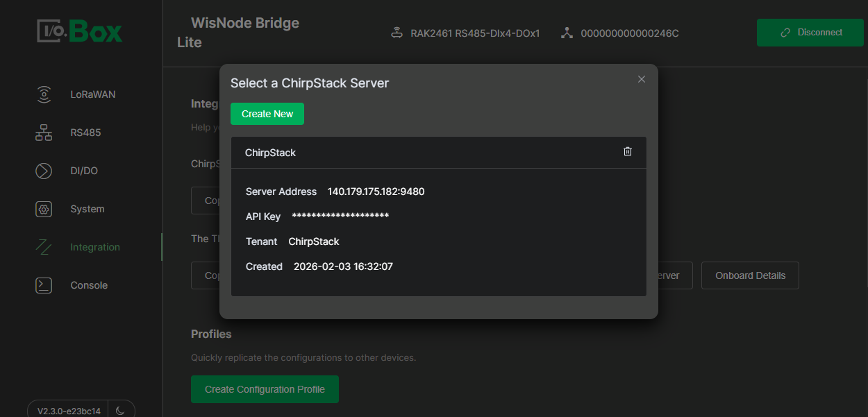This screenshot has width=868, height=417.
Task: Click the wrench icon next to the device EUI
Action: (x=567, y=32)
